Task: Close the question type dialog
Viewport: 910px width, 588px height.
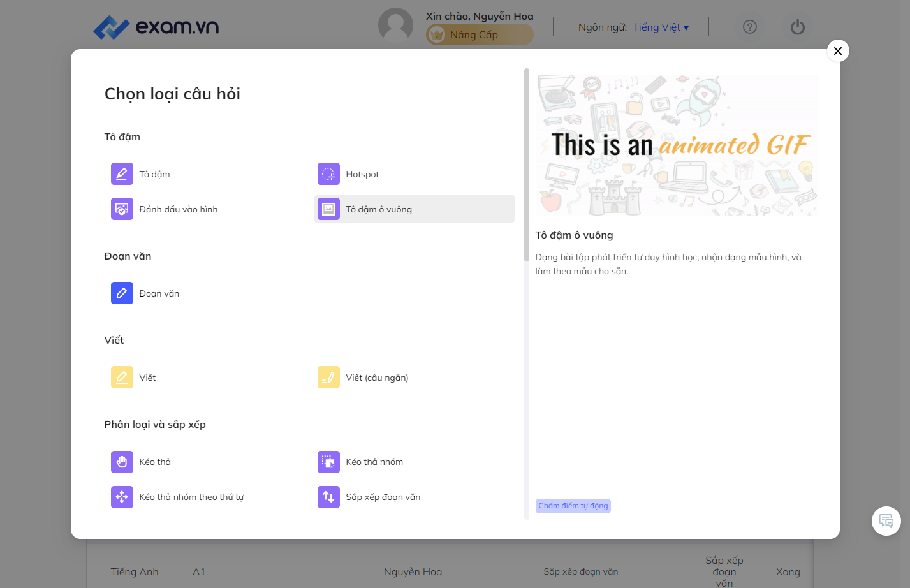Action: (838, 51)
